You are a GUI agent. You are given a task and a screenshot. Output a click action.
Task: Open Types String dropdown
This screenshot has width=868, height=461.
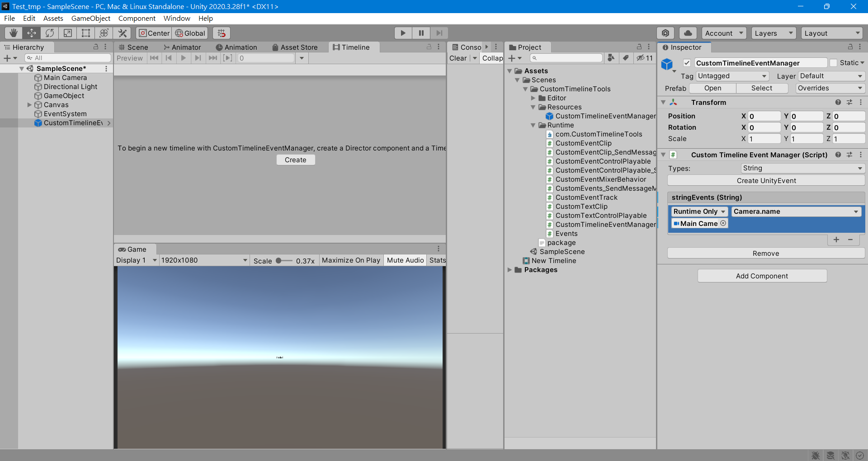pyautogui.click(x=803, y=168)
